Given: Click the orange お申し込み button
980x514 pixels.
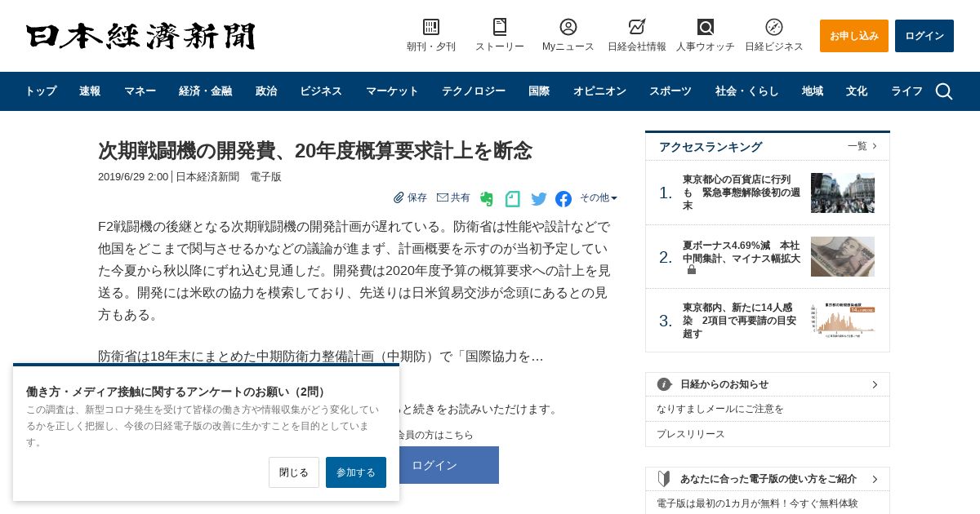Looking at the screenshot, I should (854, 36).
